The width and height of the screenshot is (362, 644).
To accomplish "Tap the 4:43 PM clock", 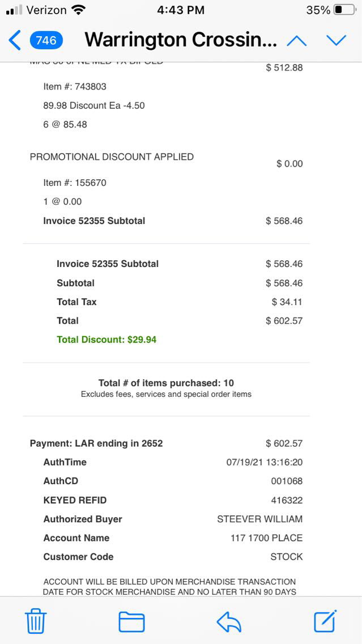I will pos(180,10).
